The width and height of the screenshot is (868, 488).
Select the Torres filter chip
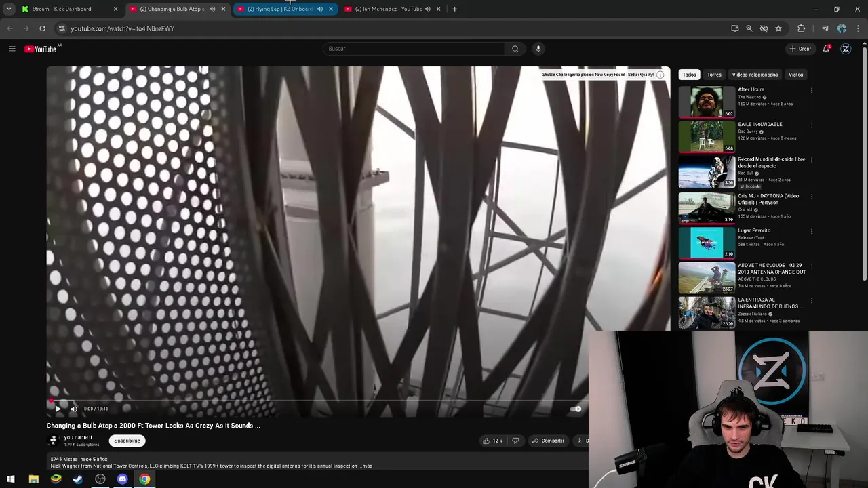point(714,75)
